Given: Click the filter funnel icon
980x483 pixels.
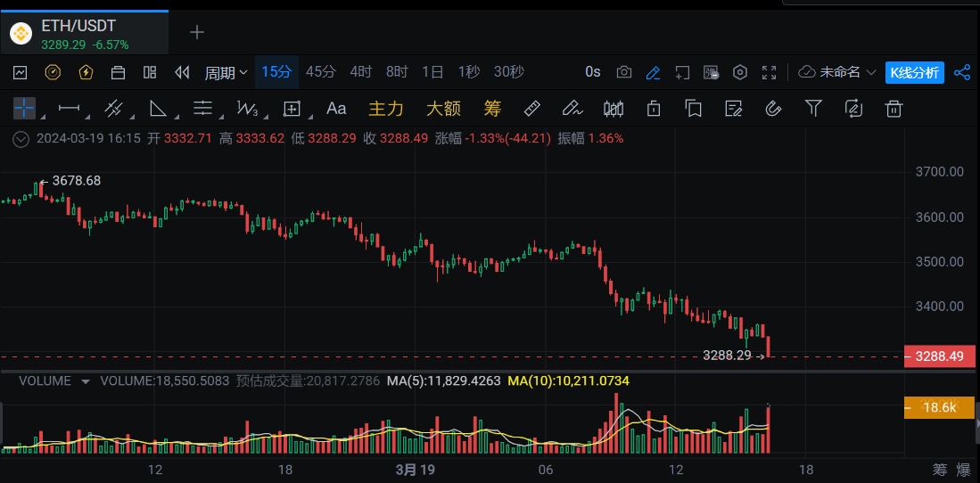Looking at the screenshot, I should pyautogui.click(x=813, y=109).
